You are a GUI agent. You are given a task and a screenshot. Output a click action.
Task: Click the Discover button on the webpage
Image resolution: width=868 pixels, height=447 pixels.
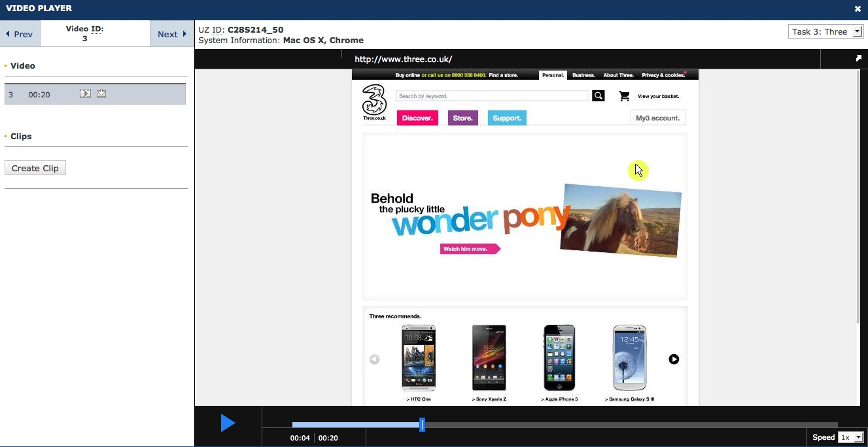pos(417,118)
